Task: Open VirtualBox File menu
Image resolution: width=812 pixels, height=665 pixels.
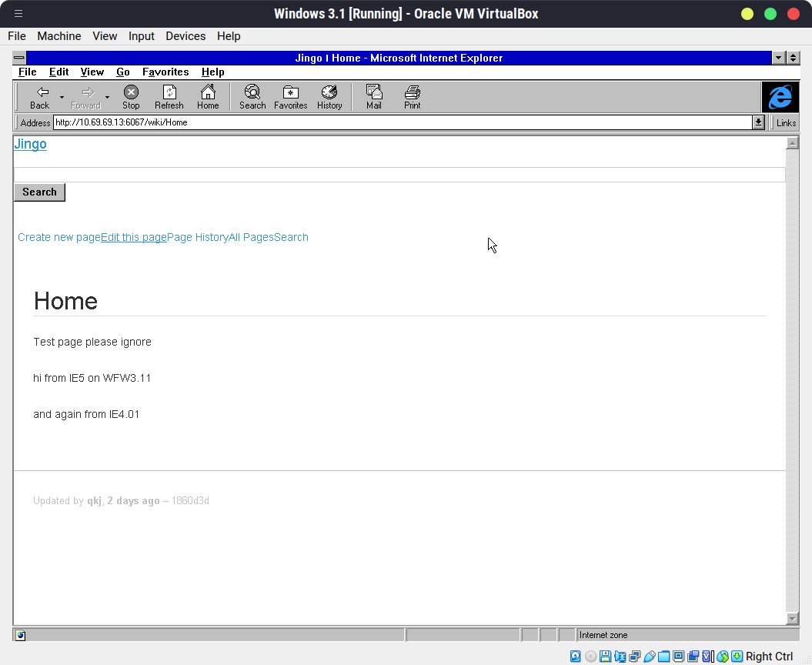Action: (17, 36)
